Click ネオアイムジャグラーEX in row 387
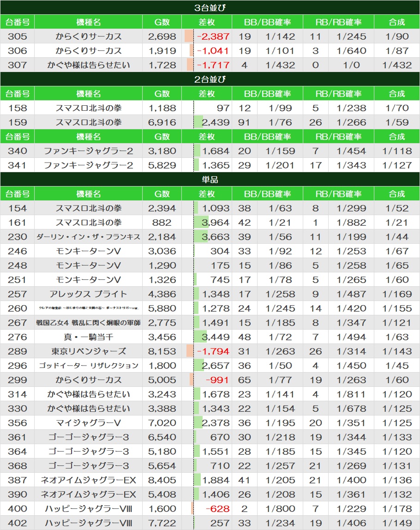The width and height of the screenshot is (420, 530). [89, 480]
